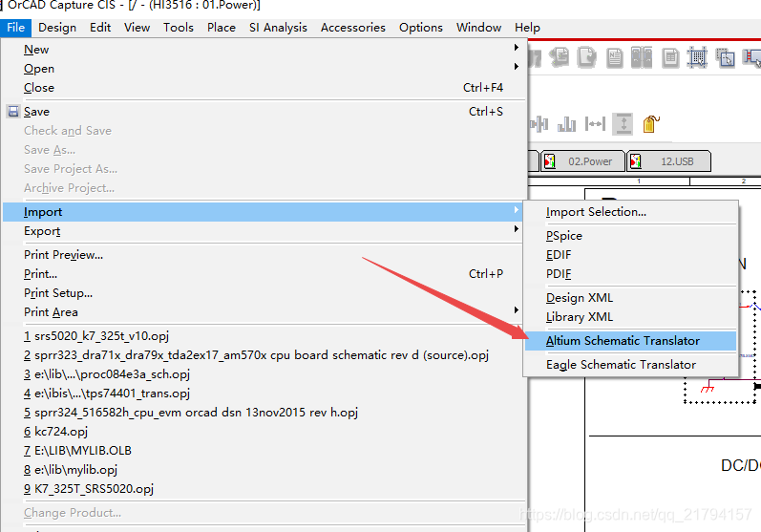The height and width of the screenshot is (532, 761).
Task: Open the Options menu
Action: click(x=421, y=28)
